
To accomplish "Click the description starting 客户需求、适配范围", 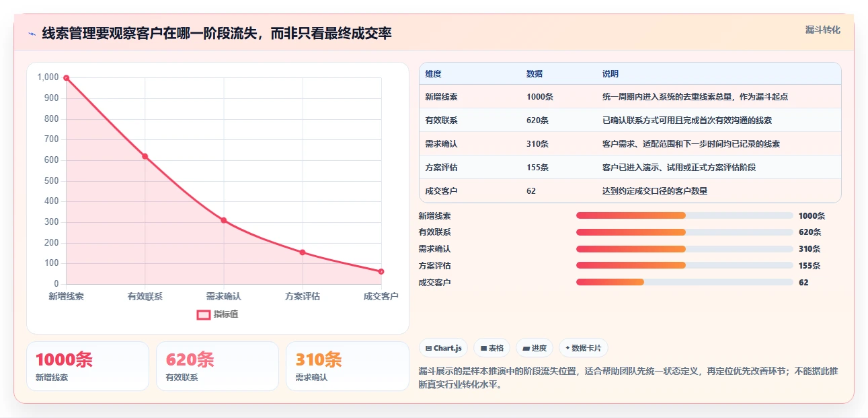I will (x=691, y=144).
